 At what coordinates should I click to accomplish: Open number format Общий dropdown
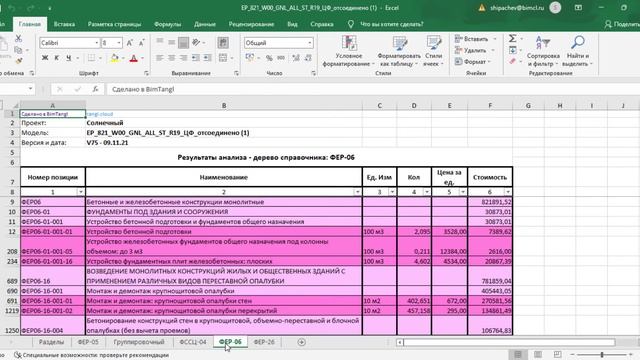pos(310,43)
